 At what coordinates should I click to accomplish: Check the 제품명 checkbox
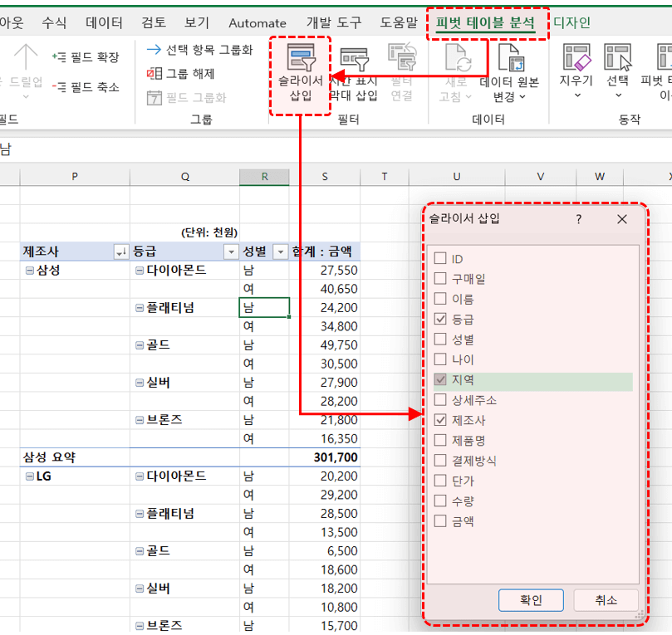click(x=440, y=440)
